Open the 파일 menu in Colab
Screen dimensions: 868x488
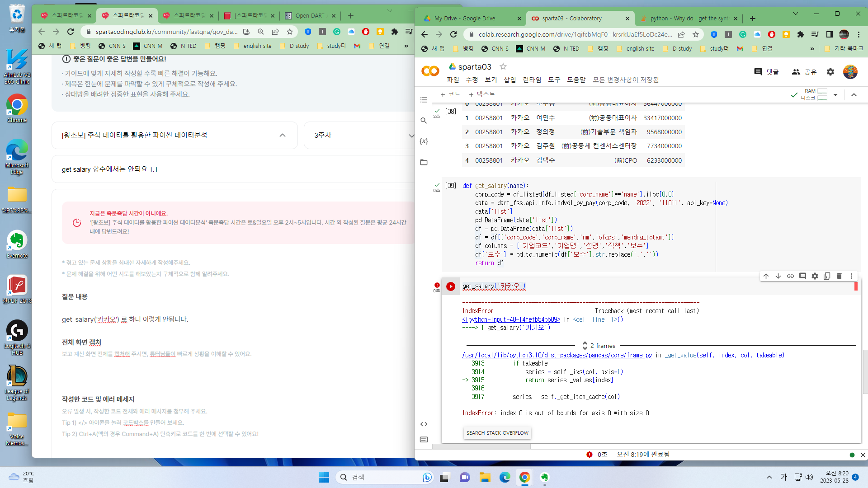click(x=453, y=80)
